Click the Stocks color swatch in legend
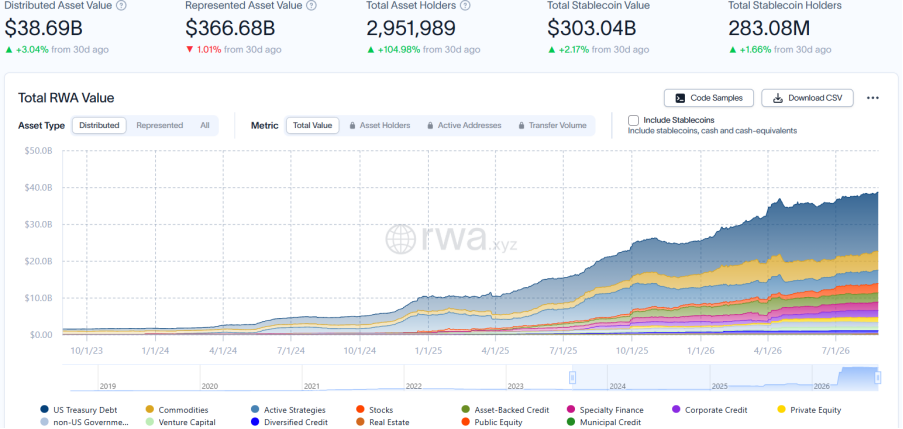The image size is (903, 429). pos(361,410)
